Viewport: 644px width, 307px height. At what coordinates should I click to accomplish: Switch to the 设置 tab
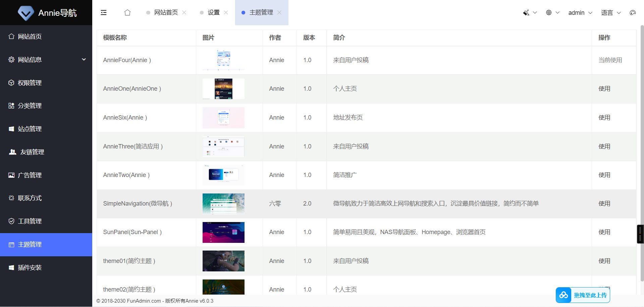(x=213, y=12)
